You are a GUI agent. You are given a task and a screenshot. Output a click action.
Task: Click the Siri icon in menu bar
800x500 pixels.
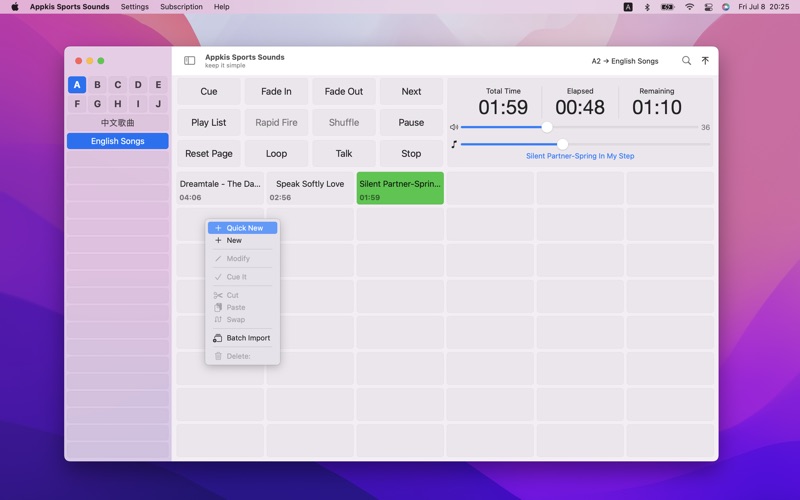point(726,7)
